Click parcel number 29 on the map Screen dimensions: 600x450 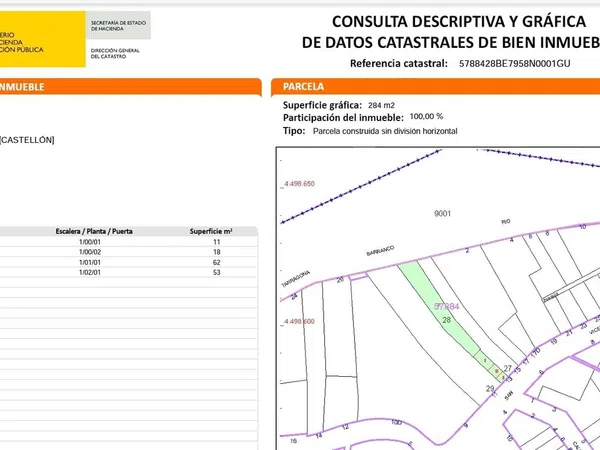tap(490, 388)
